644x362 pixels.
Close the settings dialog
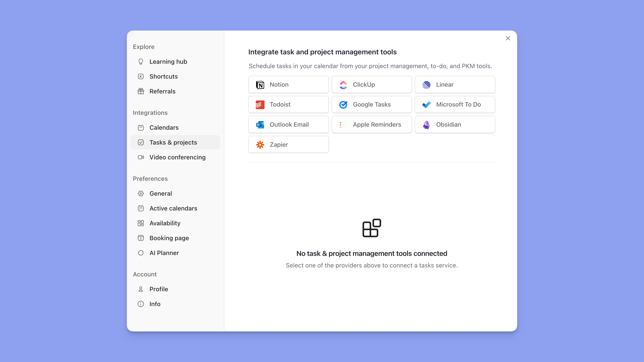pyautogui.click(x=508, y=38)
